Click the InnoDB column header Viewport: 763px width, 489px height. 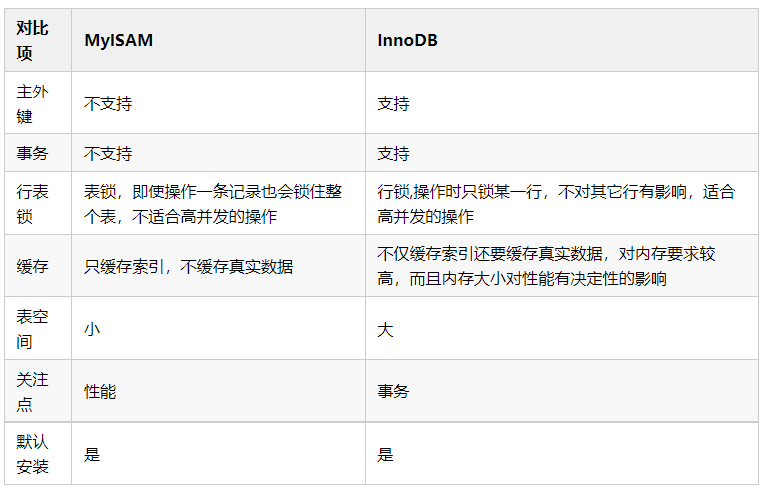tap(407, 41)
